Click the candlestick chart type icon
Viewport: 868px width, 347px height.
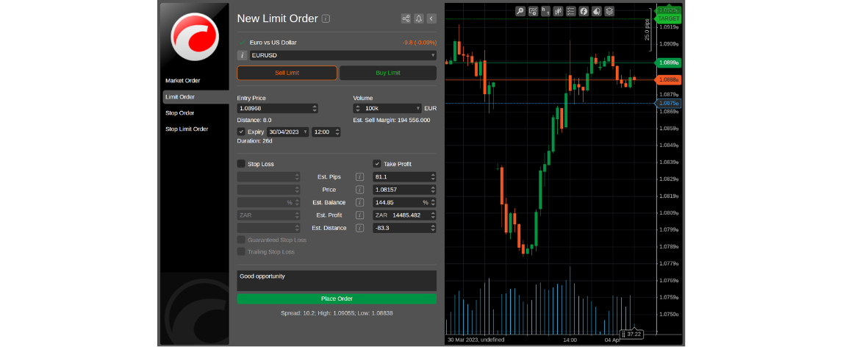[559, 11]
